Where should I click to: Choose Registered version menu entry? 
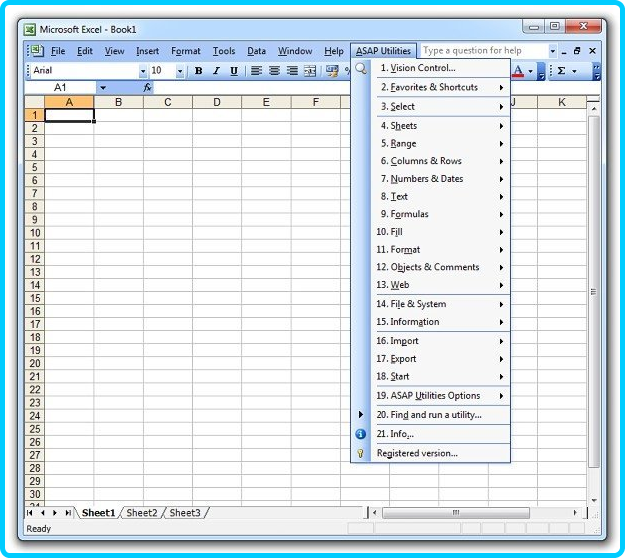coord(440,453)
